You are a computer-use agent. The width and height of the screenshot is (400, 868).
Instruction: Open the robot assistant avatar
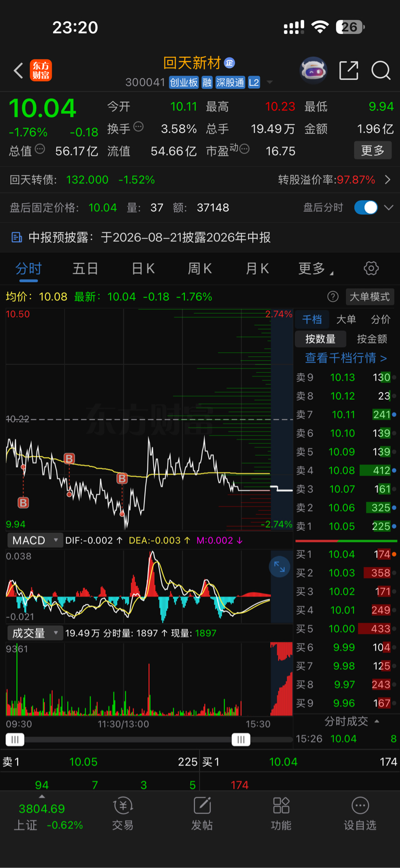pos(313,70)
